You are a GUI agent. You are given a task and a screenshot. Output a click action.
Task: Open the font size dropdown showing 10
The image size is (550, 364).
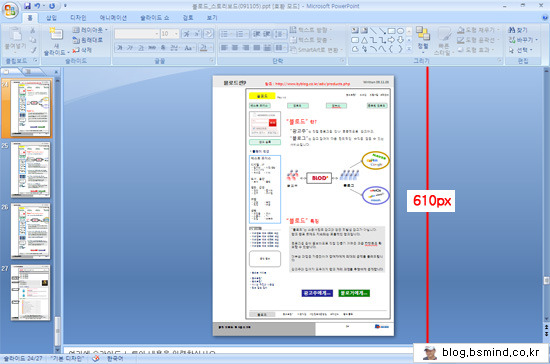coord(176,34)
